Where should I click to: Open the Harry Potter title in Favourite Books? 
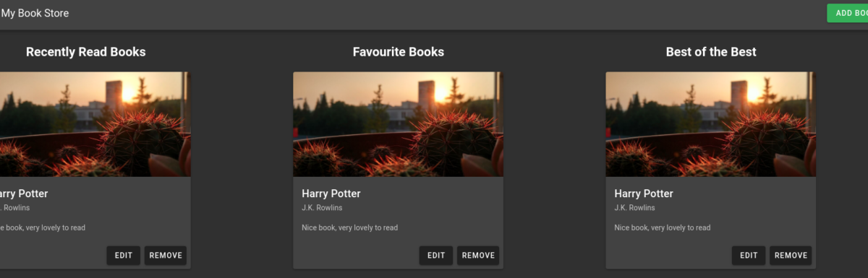[x=331, y=194]
